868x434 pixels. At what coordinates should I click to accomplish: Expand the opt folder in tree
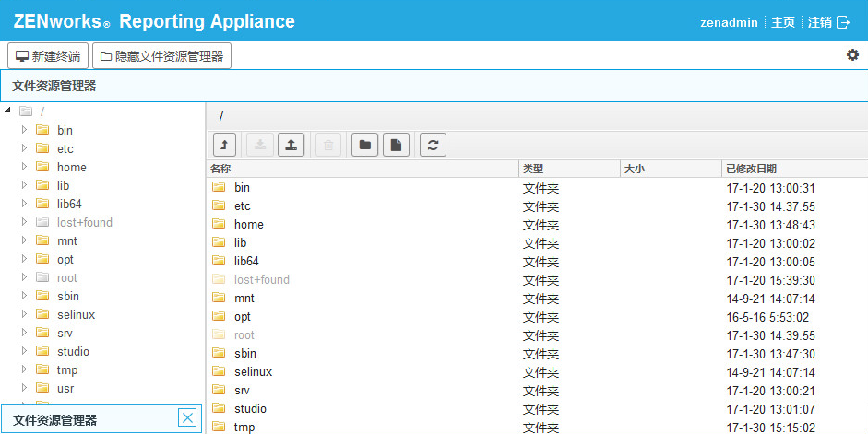click(x=25, y=259)
